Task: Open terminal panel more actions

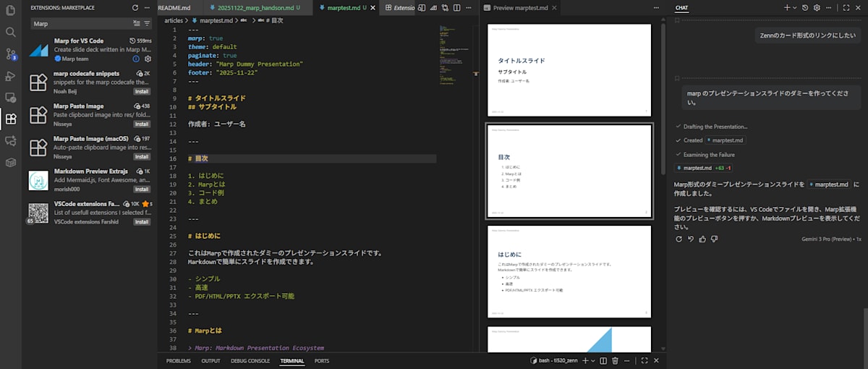Action: click(627, 360)
